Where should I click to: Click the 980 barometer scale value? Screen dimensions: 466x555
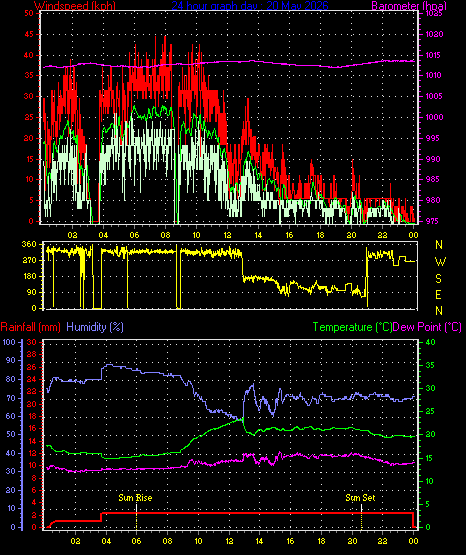point(432,200)
